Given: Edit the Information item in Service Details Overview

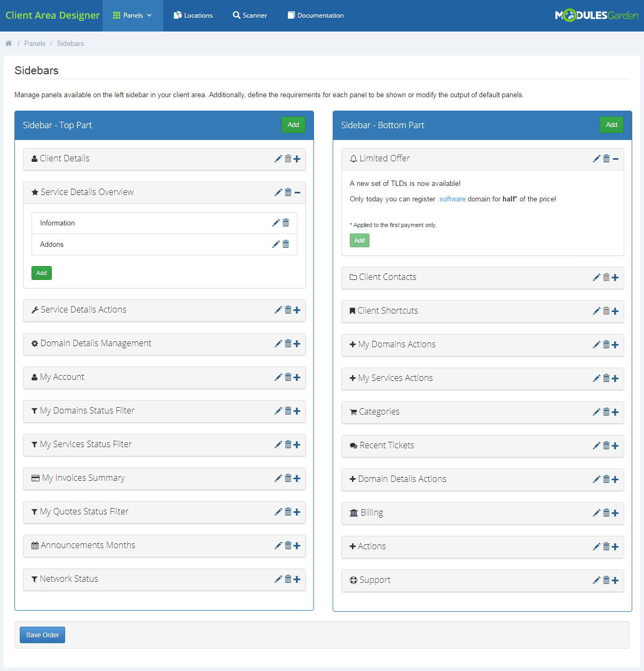Looking at the screenshot, I should pyautogui.click(x=276, y=223).
